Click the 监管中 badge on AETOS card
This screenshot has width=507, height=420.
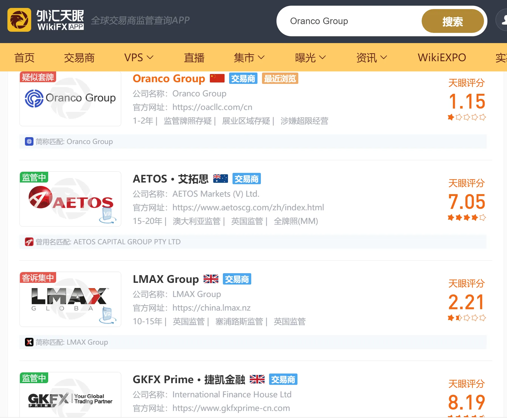tap(34, 177)
